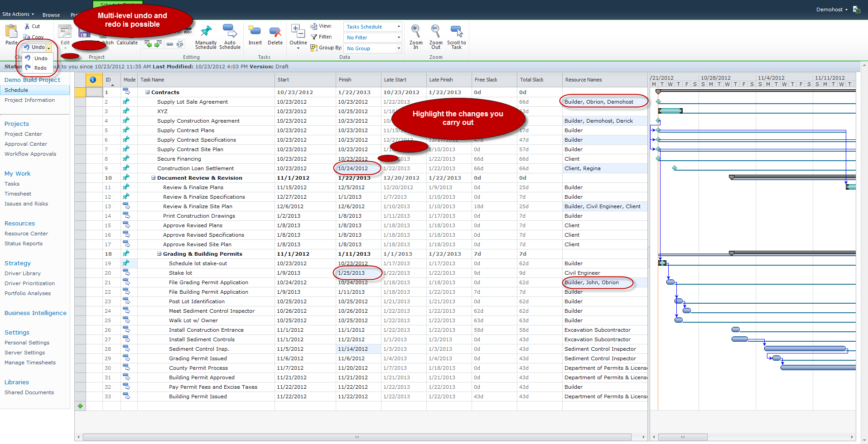The width and height of the screenshot is (868, 444).
Task: Open Status Reports link
Action: pyautogui.click(x=24, y=243)
